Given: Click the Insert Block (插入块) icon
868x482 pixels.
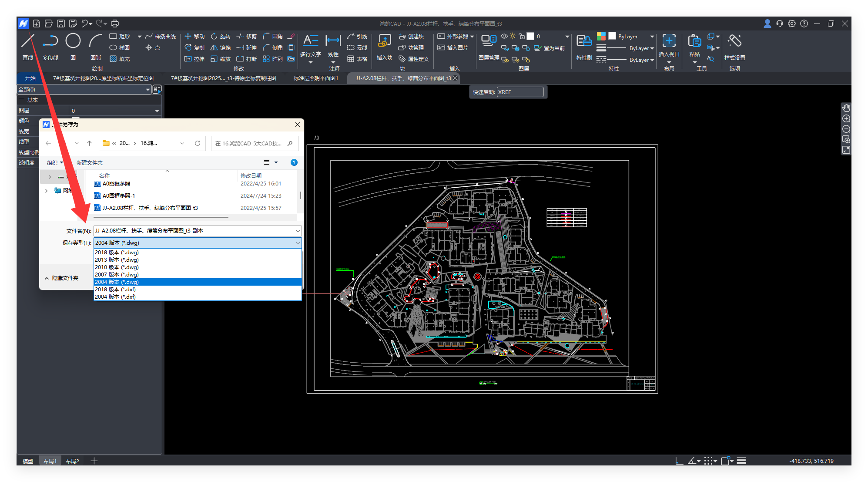Looking at the screenshot, I should point(384,41).
